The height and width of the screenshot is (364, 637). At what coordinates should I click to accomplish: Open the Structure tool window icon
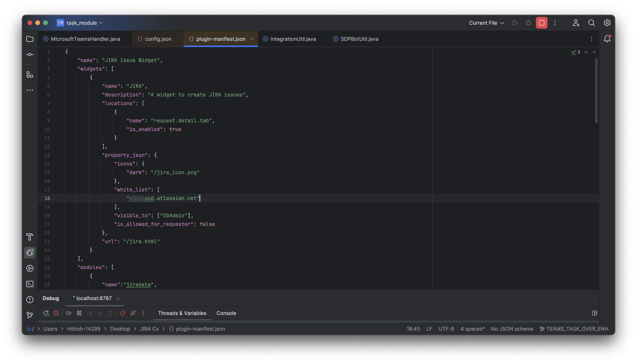(30, 75)
